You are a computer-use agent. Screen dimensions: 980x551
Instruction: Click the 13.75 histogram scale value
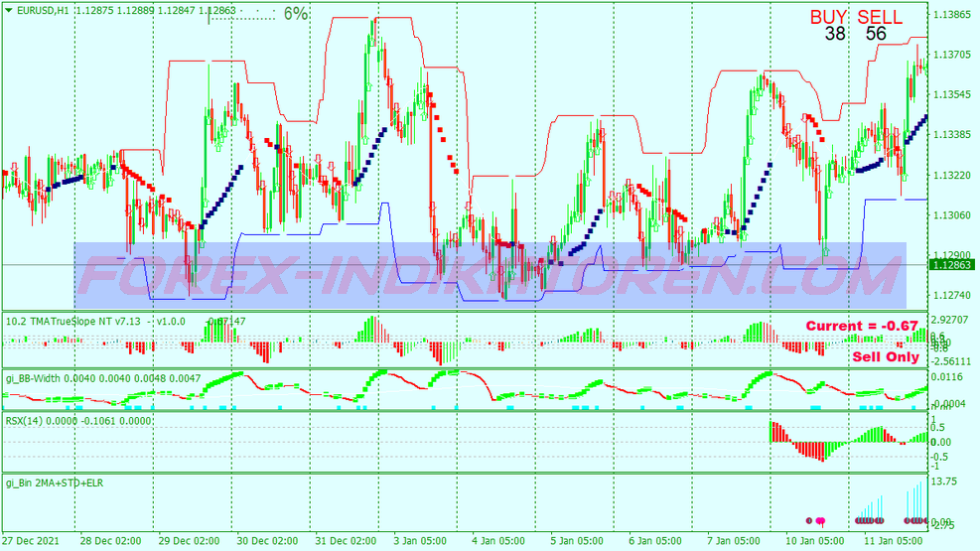click(x=944, y=482)
